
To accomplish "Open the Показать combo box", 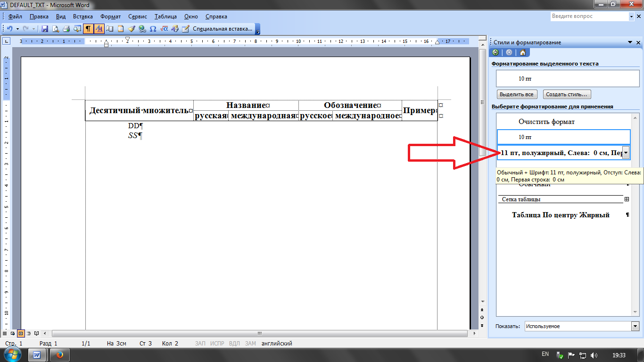I will [x=581, y=326].
